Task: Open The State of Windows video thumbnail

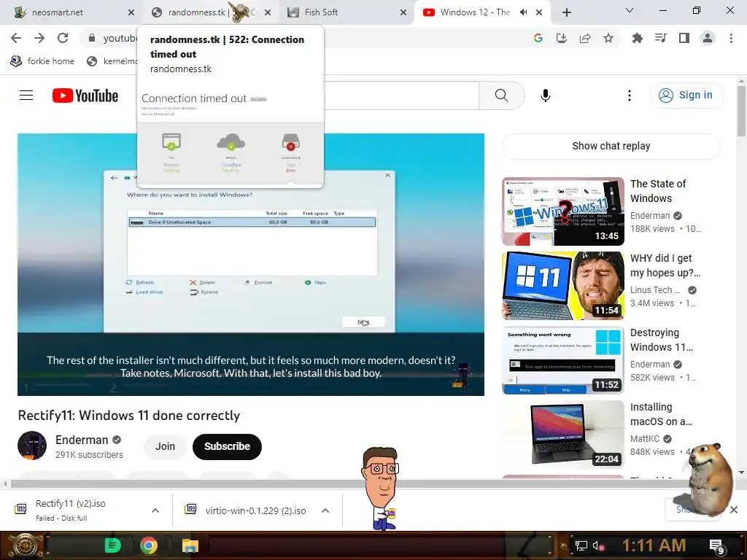Action: [x=562, y=211]
